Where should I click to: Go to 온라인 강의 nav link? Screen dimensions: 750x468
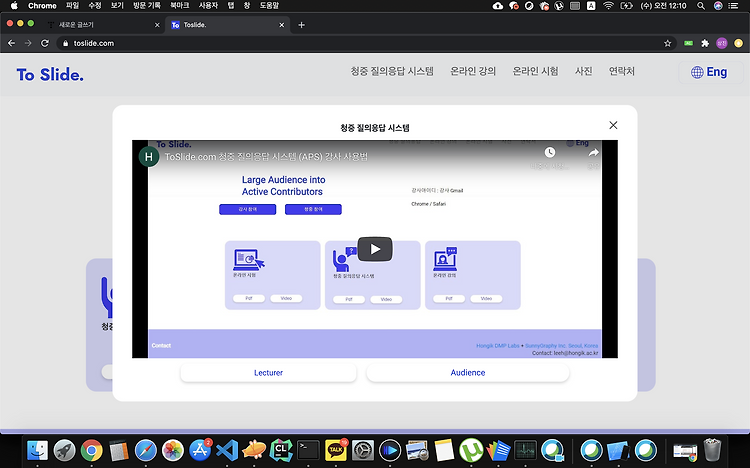pyautogui.click(x=473, y=71)
